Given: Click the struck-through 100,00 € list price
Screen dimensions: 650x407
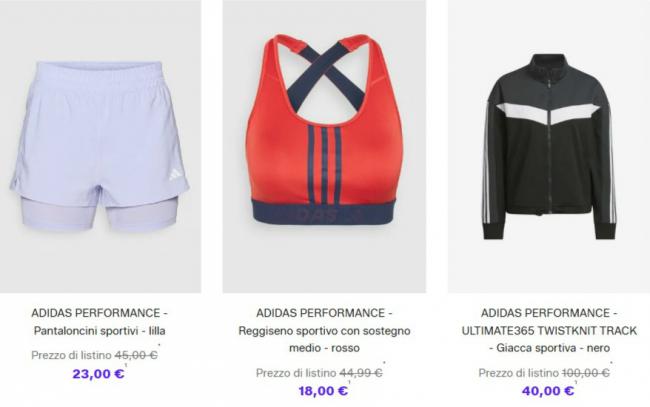Looking at the screenshot, I should click(x=585, y=373).
